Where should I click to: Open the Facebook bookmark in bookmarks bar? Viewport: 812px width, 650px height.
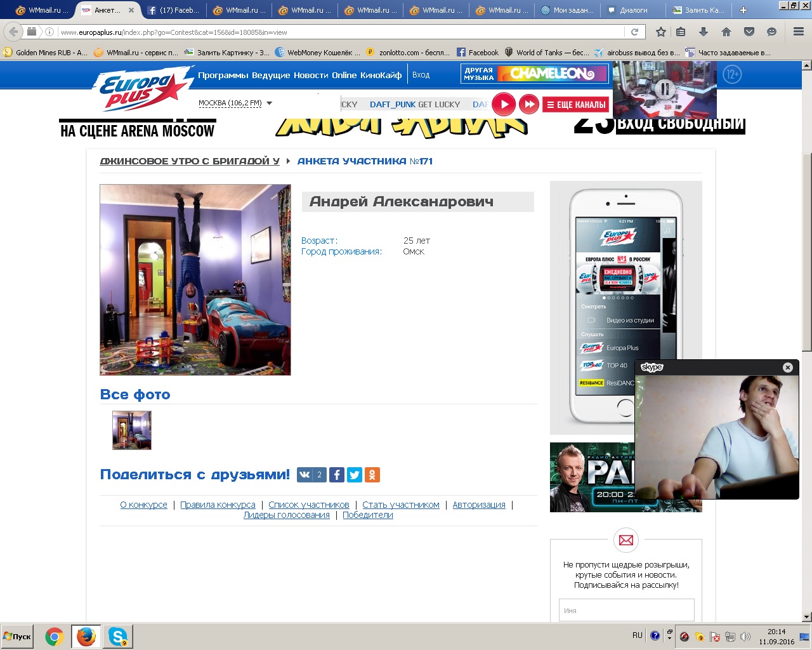tap(477, 53)
